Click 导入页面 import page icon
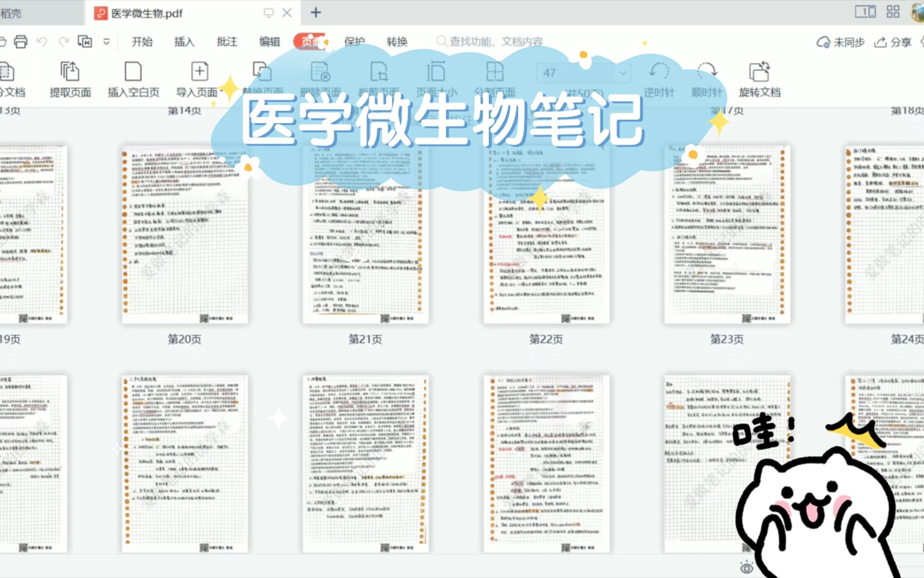924x578 pixels. click(x=198, y=79)
